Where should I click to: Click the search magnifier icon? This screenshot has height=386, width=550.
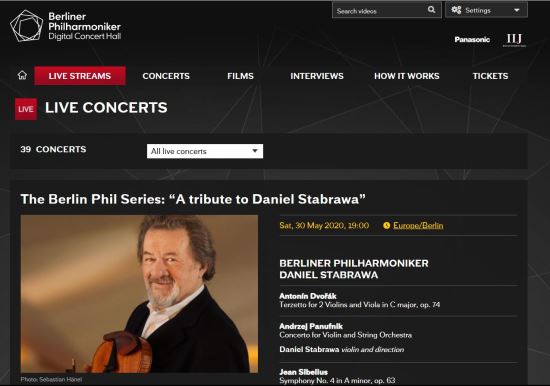pos(431,10)
